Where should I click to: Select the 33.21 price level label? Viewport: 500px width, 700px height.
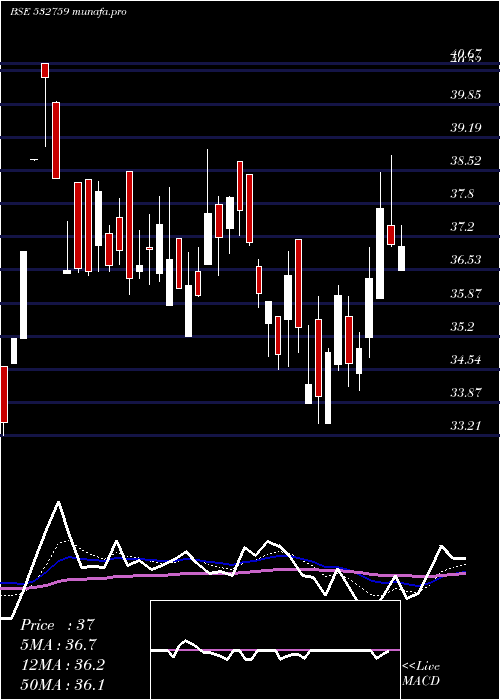pos(466,425)
